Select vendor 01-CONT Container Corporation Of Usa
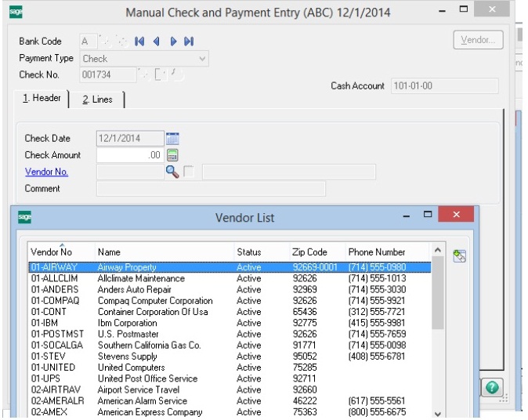The height and width of the screenshot is (420, 528). tap(230, 312)
